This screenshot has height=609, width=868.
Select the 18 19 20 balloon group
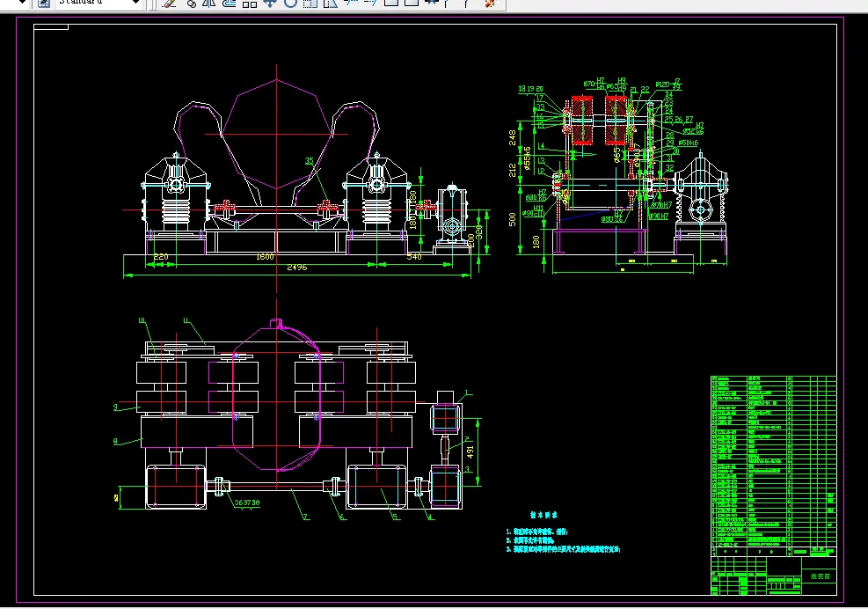[531, 89]
